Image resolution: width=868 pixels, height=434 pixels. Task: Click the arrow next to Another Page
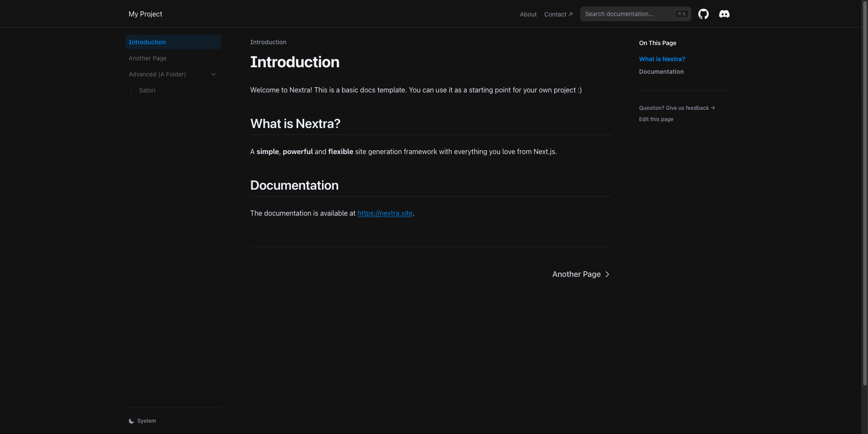(607, 274)
